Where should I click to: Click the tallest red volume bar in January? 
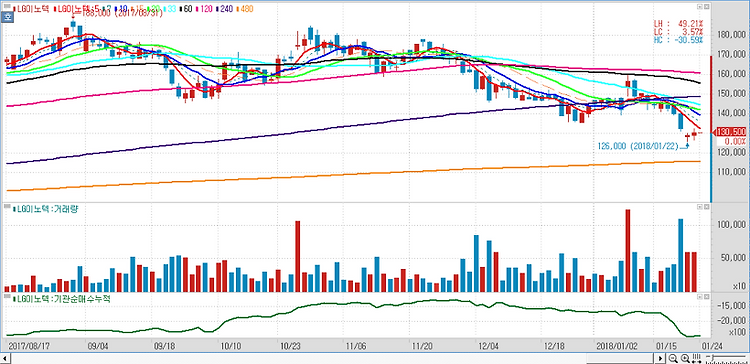(x=628, y=251)
